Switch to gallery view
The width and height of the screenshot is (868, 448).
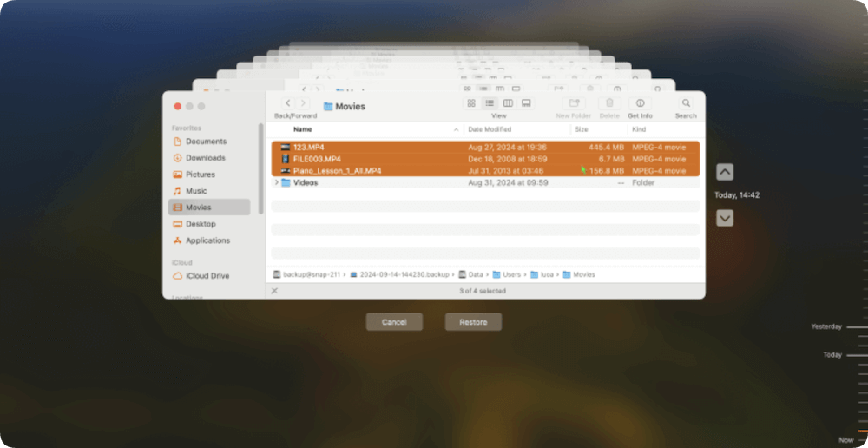point(527,103)
